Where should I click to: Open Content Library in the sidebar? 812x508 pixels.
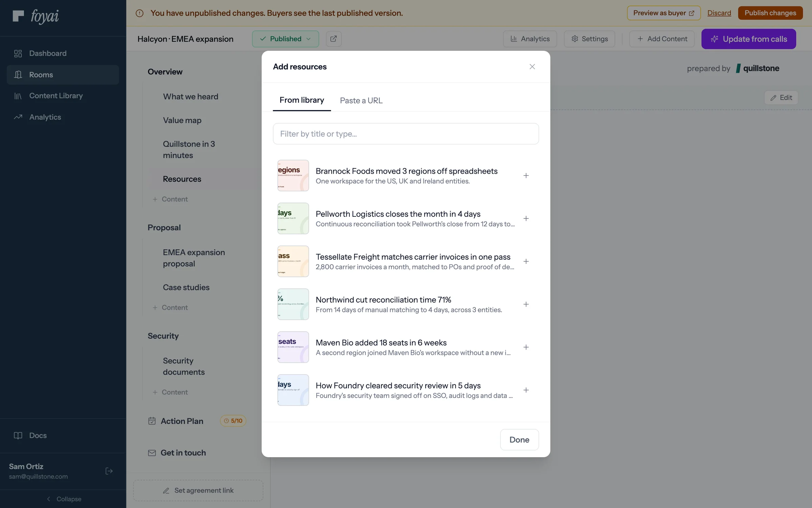63,96
